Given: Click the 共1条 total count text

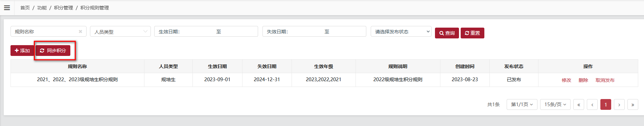Looking at the screenshot, I should [493, 105].
